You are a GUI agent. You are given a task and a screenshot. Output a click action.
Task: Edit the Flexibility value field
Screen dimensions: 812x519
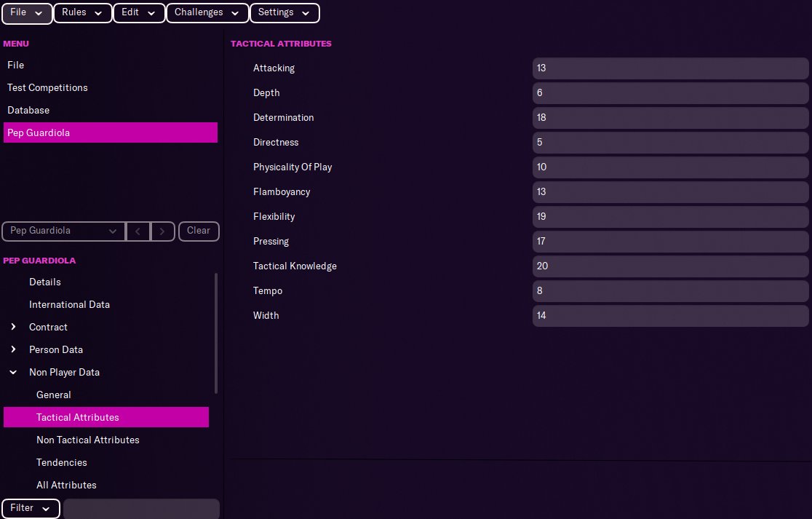(670, 216)
